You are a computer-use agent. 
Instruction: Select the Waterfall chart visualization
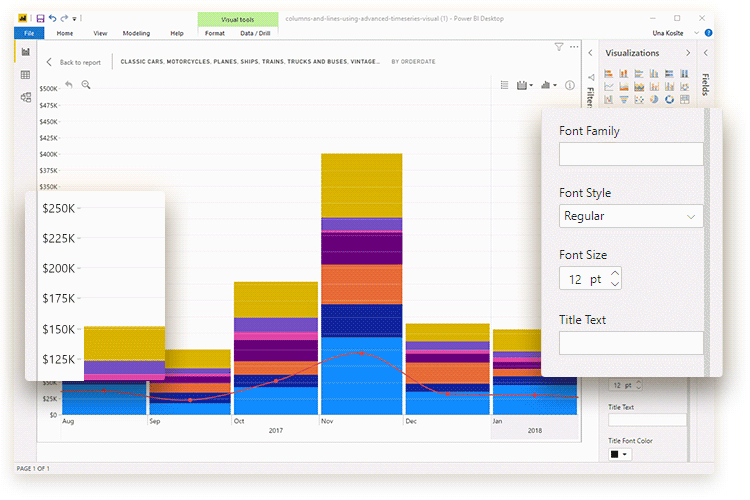tap(608, 99)
